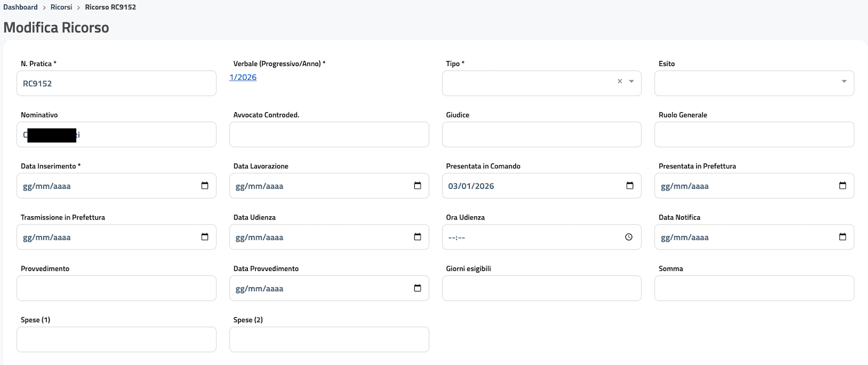Open calendar picker for Trasmissione in Prefettura
Image resolution: width=868 pixels, height=365 pixels.
click(x=205, y=237)
